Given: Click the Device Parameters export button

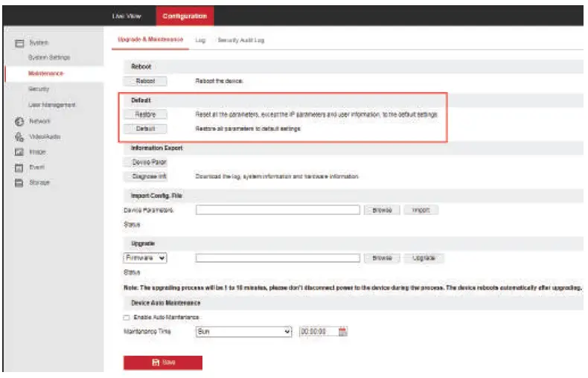Looking at the screenshot, I should click(145, 162).
